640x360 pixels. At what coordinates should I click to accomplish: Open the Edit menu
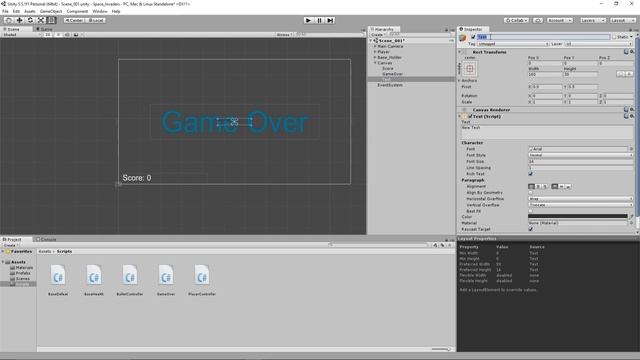[16, 11]
